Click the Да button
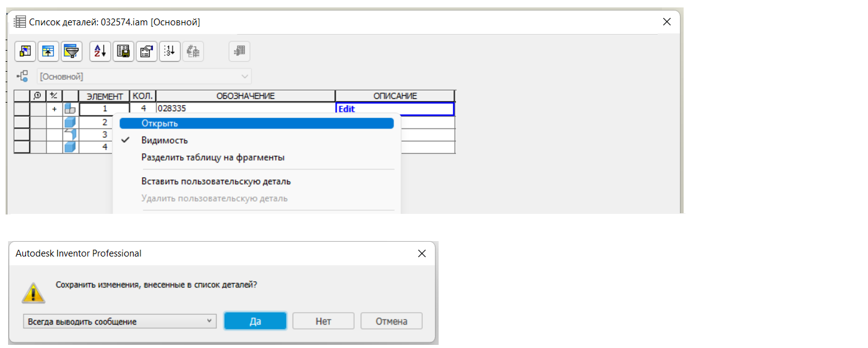Viewport: 868px width, 348px height. (256, 321)
